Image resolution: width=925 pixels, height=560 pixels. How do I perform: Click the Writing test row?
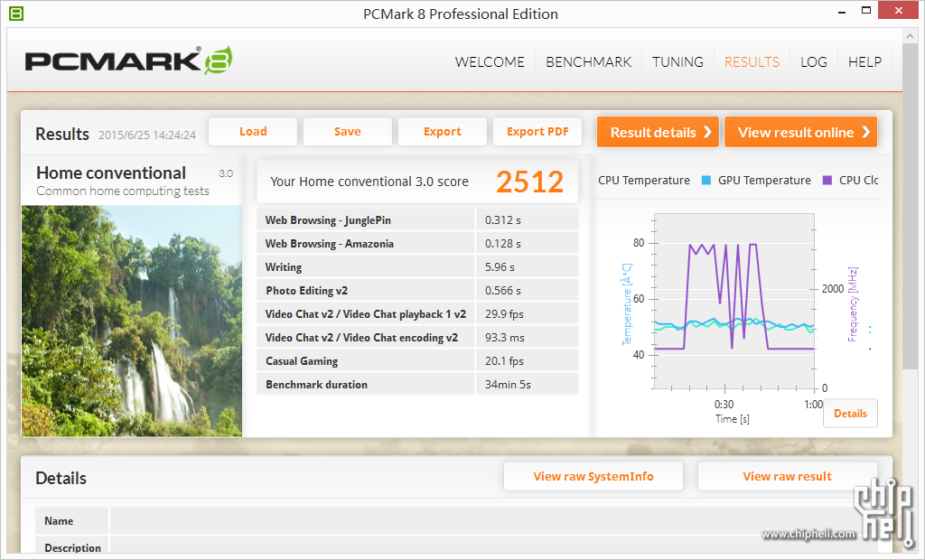(x=417, y=267)
